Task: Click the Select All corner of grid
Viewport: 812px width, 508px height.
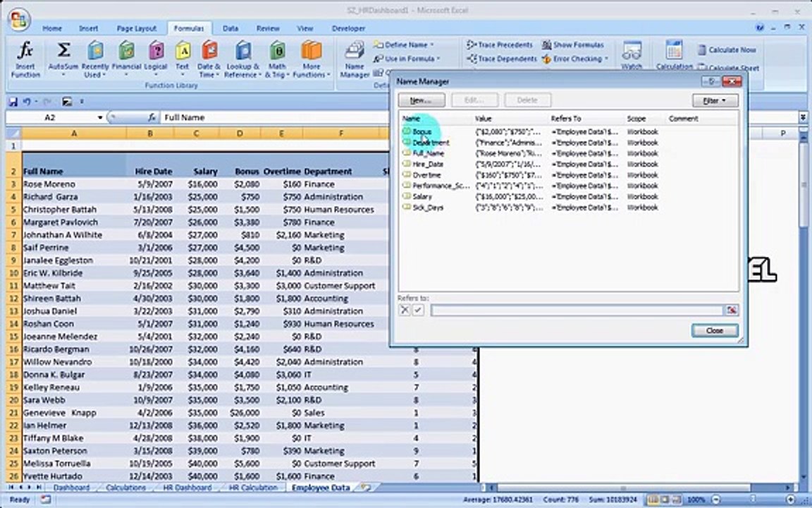Action: (13, 133)
